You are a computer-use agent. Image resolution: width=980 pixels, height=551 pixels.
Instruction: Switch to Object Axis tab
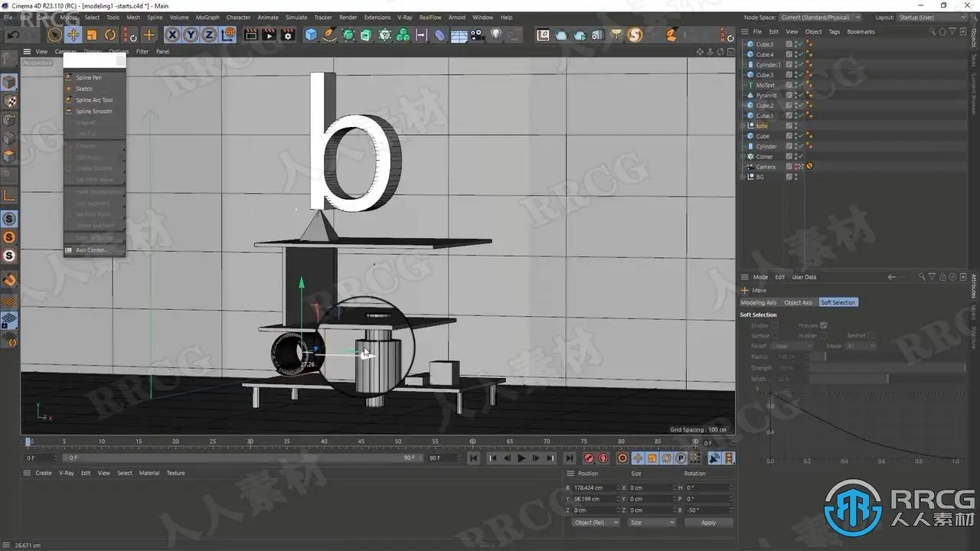798,302
